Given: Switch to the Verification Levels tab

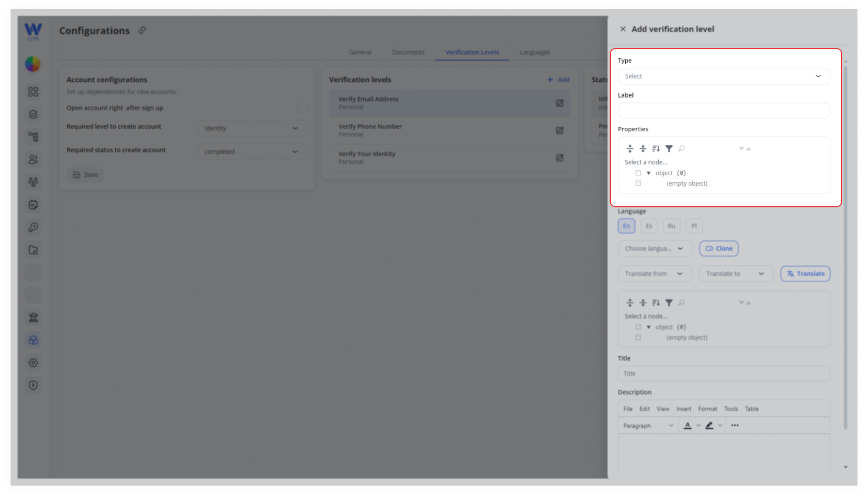Looking at the screenshot, I should 472,52.
